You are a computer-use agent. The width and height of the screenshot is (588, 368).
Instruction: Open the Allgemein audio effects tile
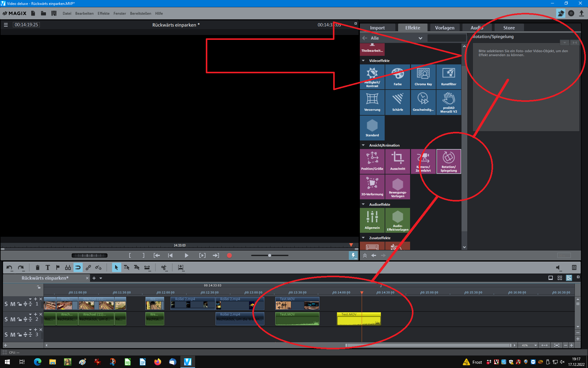coord(372,220)
